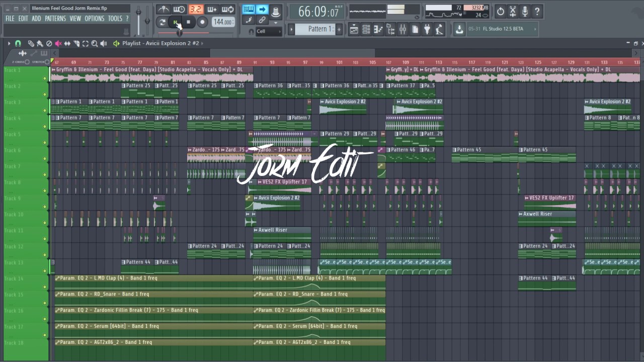Open the project info page icon
The width and height of the screenshot is (644, 362).
click(x=415, y=30)
